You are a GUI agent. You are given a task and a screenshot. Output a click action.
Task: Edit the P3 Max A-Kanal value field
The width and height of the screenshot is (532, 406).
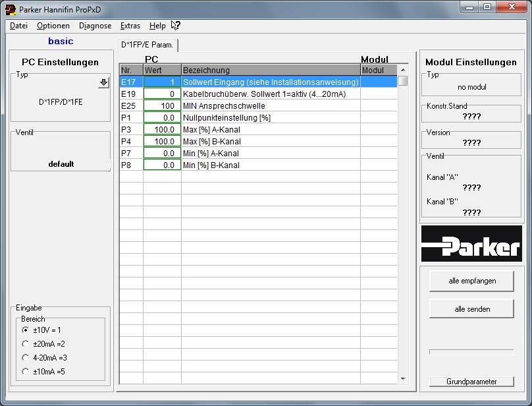[162, 129]
